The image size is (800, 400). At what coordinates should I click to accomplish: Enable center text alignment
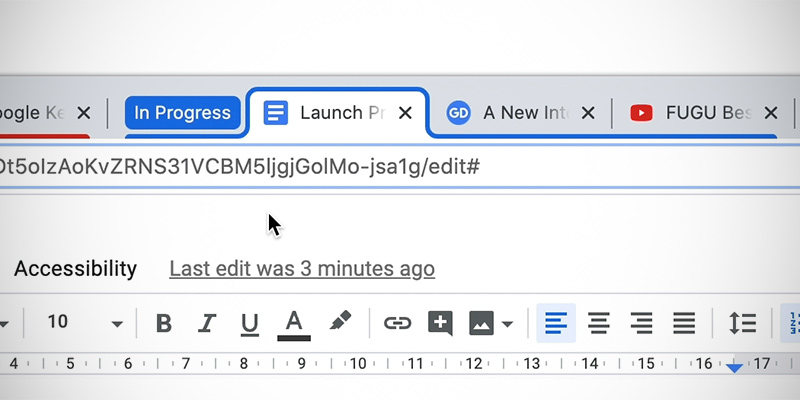598,323
